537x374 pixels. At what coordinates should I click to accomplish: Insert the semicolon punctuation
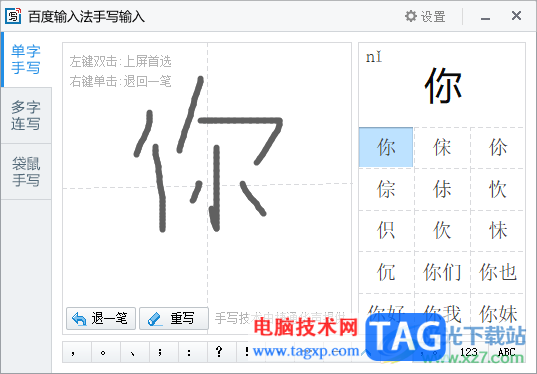point(164,352)
